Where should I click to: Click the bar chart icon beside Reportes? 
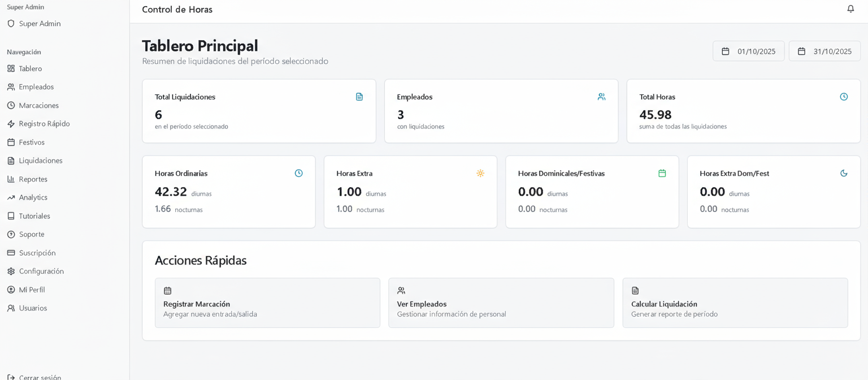point(11,179)
